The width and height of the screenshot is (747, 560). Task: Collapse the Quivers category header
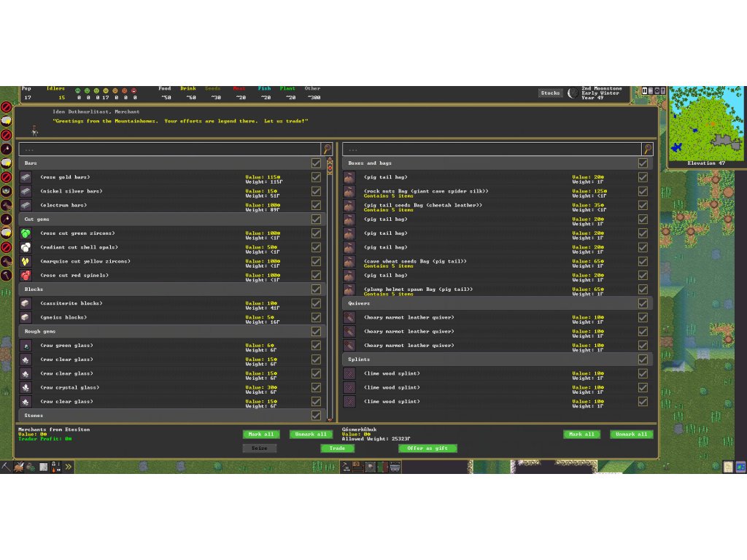(489, 303)
